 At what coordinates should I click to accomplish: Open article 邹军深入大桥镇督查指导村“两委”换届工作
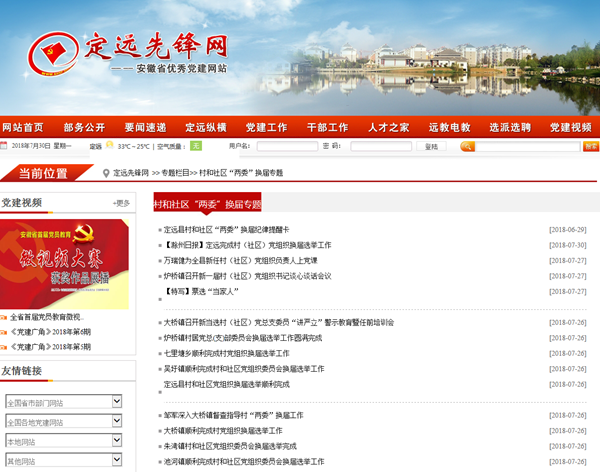[x=233, y=415]
